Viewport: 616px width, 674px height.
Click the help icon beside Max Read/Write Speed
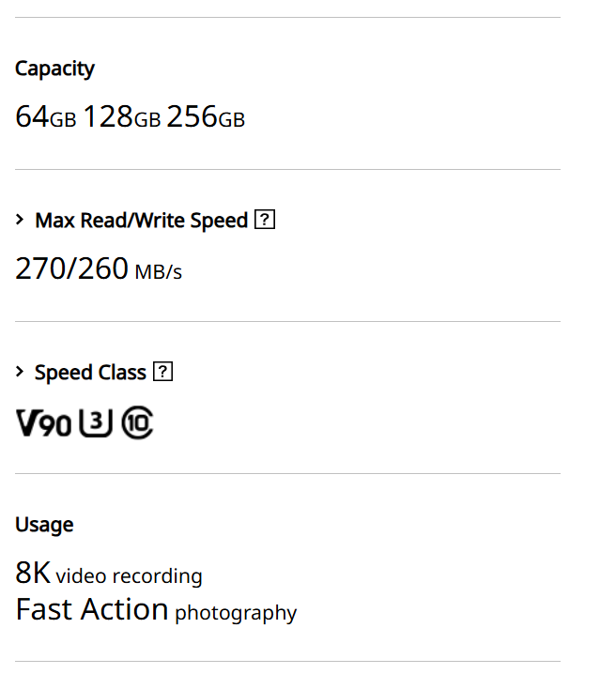265,221
